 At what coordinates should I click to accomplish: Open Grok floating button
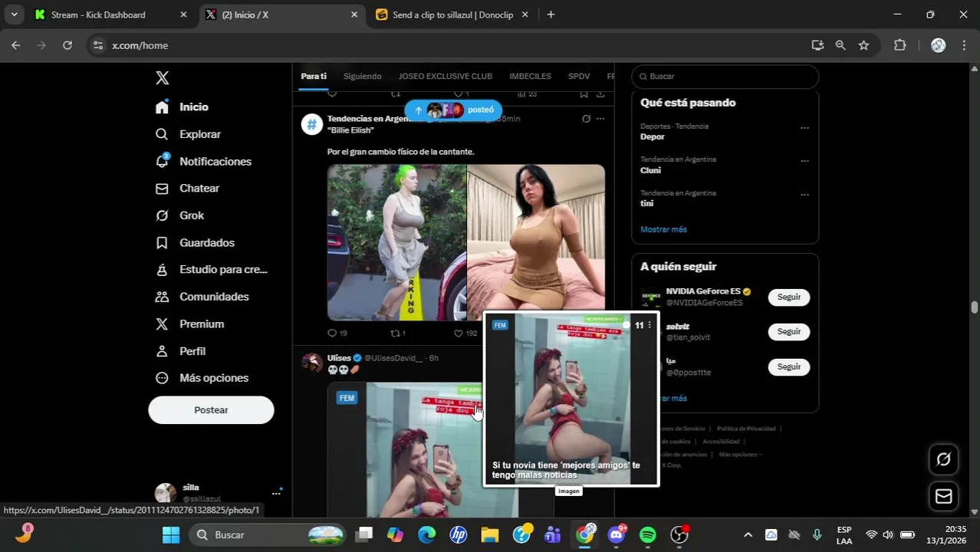[943, 459]
